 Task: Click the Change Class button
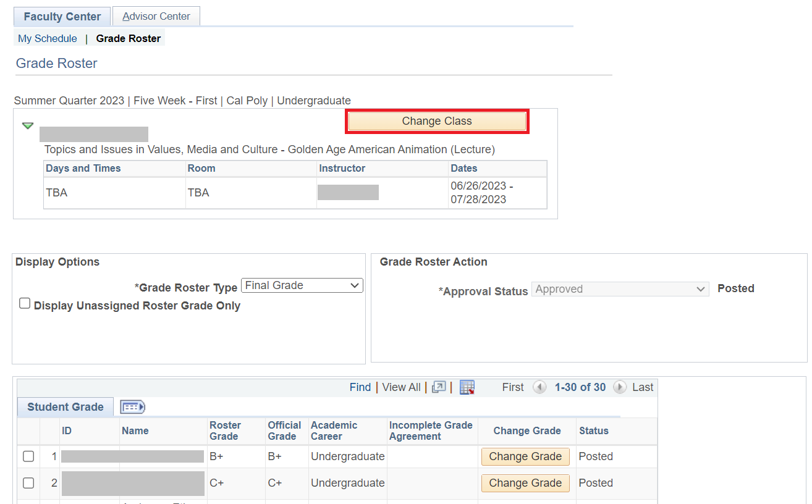tap(437, 122)
